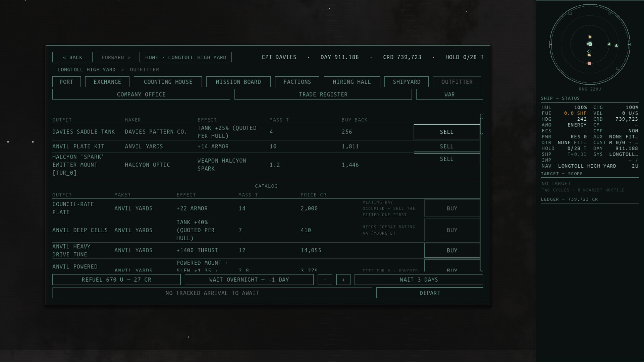Sell the Anvil Plate Kit
The height and width of the screenshot is (362, 644).
coord(446,146)
